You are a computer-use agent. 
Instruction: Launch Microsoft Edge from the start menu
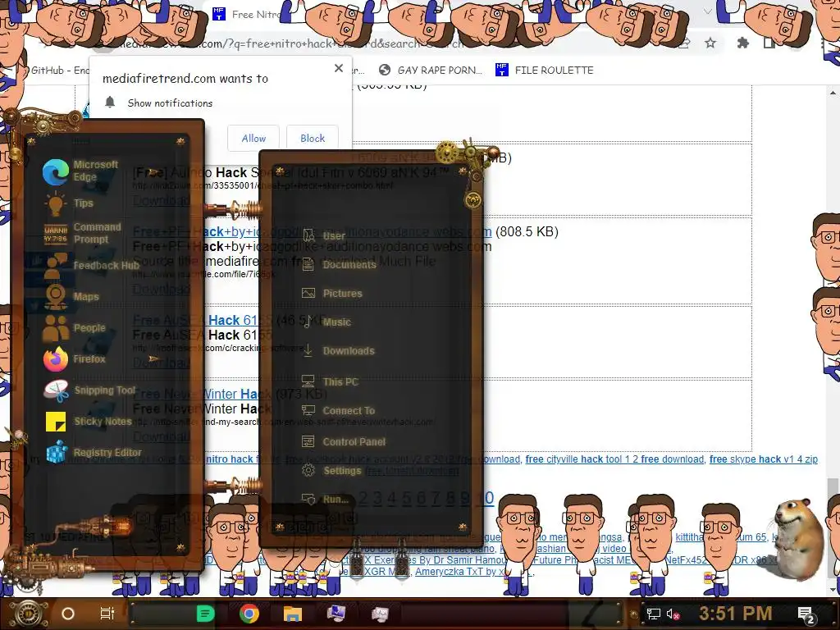coord(80,171)
